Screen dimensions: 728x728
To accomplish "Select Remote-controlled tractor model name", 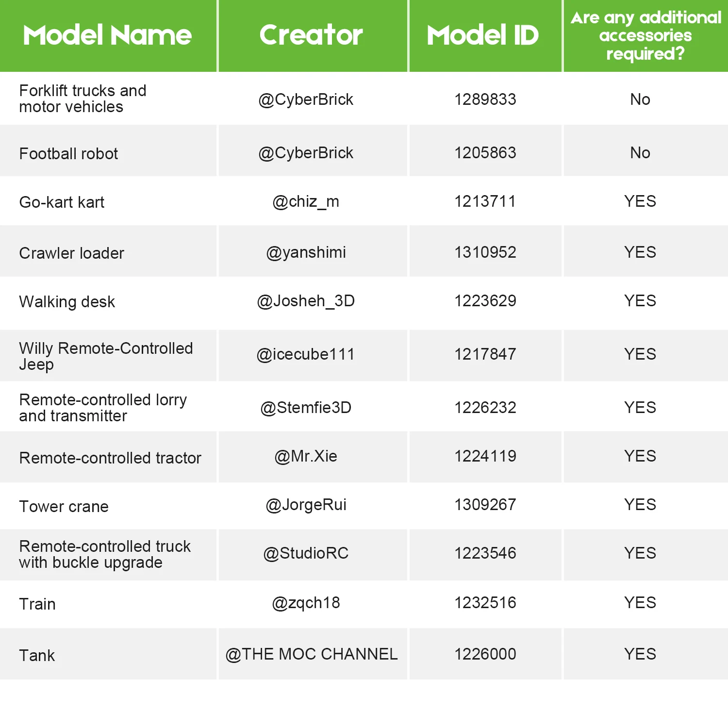I will pos(110,458).
